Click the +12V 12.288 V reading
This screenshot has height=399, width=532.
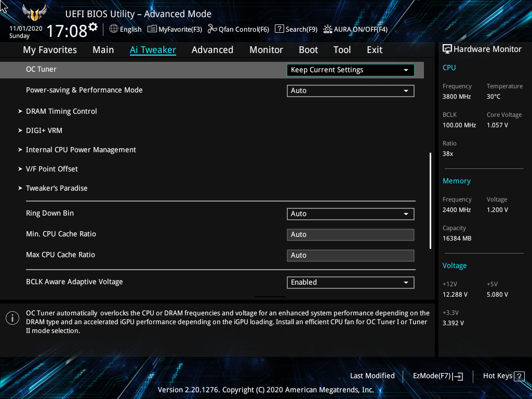(x=455, y=295)
